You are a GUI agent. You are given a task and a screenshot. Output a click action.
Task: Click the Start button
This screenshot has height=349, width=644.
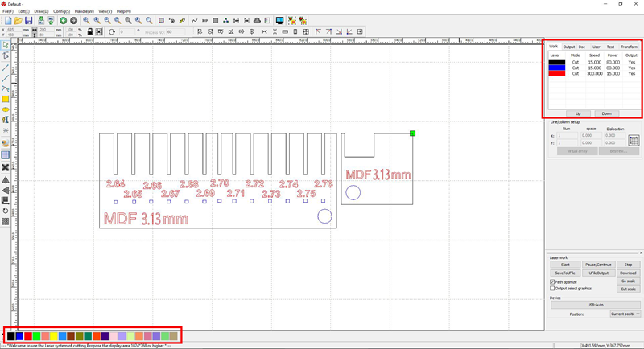coord(565,265)
